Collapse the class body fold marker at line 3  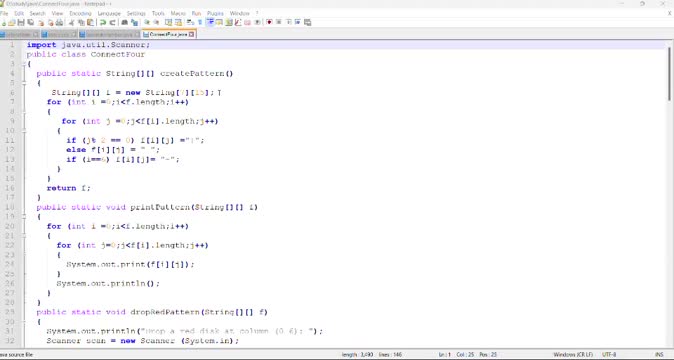[24, 64]
